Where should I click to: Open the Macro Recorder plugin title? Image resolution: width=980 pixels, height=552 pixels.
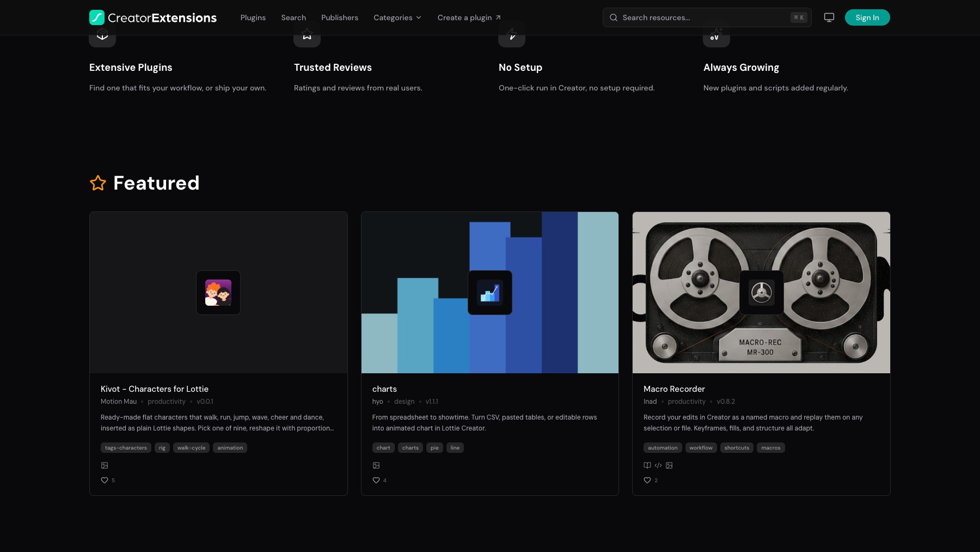674,389
